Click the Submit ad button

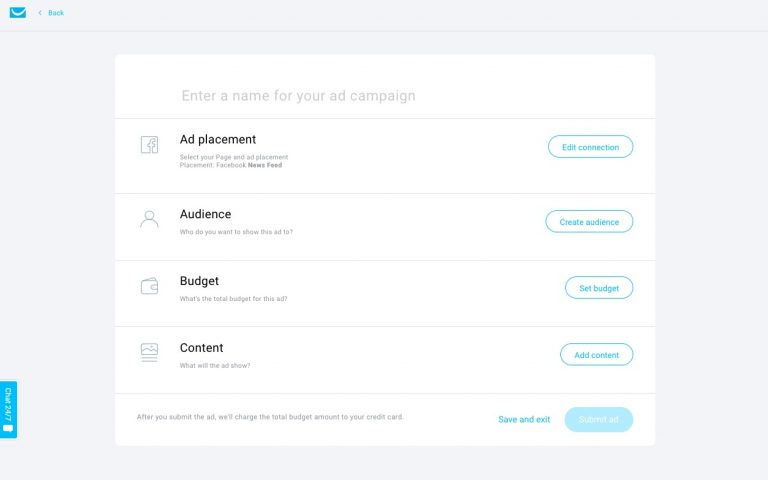click(599, 419)
